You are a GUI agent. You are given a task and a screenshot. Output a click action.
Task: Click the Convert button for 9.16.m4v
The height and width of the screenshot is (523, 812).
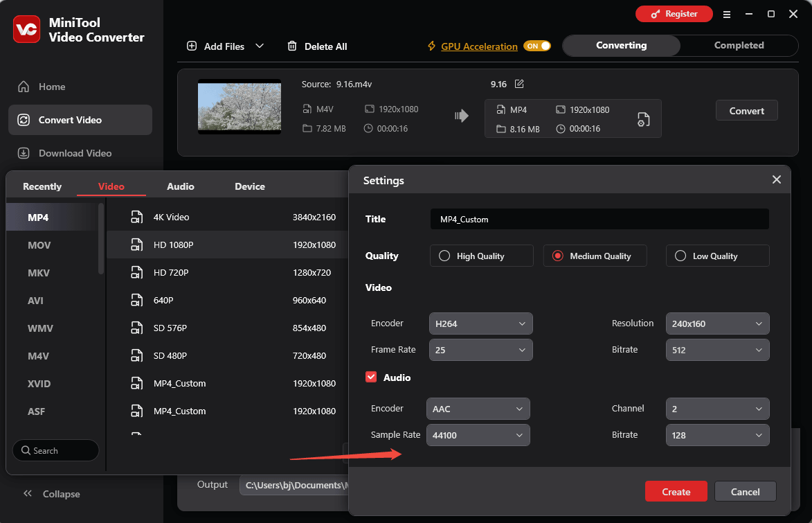coord(746,110)
